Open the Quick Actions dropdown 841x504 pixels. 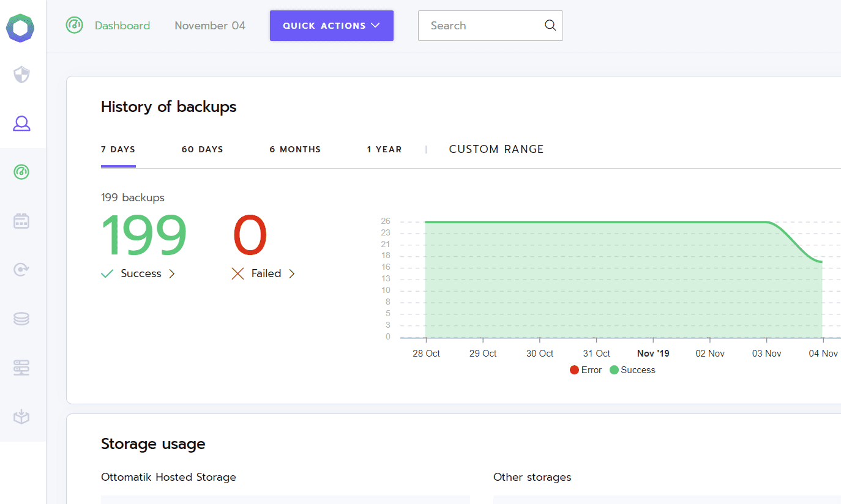331,26
